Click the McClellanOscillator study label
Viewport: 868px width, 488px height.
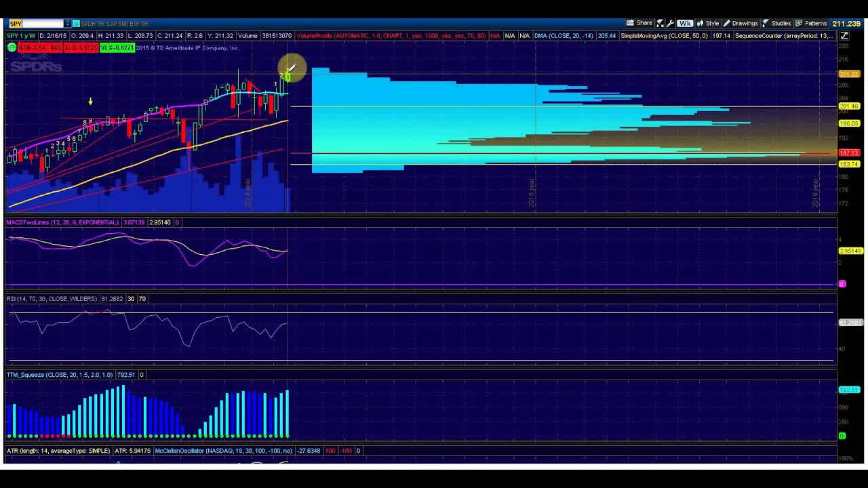tap(224, 451)
